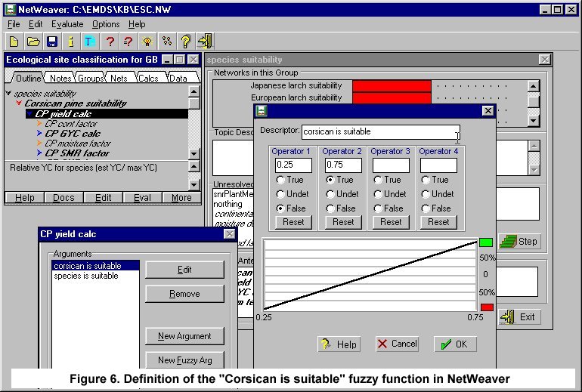The width and height of the screenshot is (582, 392).
Task: Click the New Argument button
Action: pos(184,336)
